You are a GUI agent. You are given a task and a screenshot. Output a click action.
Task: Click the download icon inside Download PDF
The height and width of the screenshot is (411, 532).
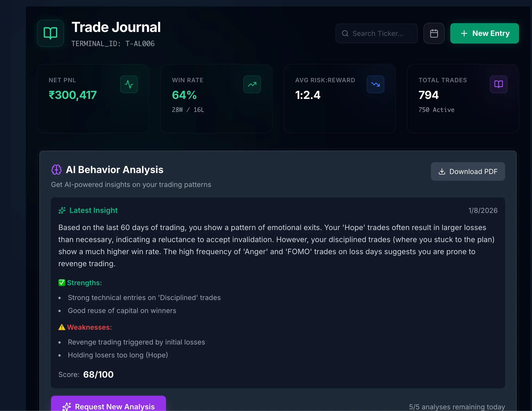point(442,171)
